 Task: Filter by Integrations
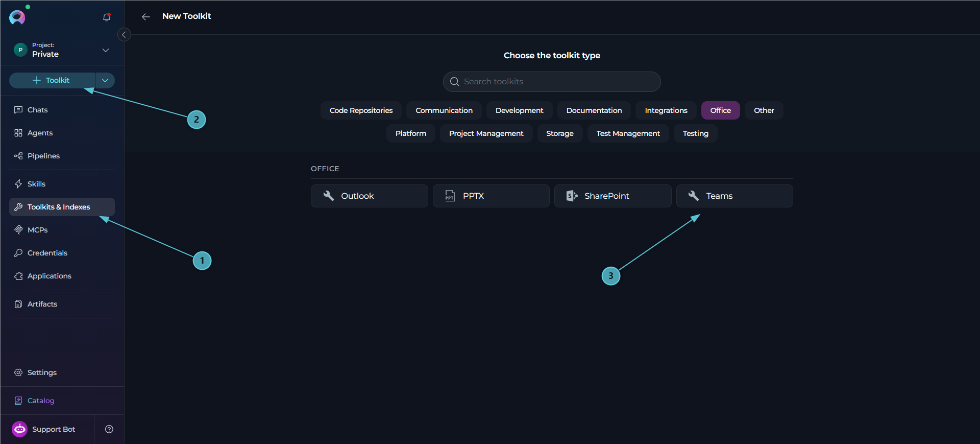pos(666,110)
